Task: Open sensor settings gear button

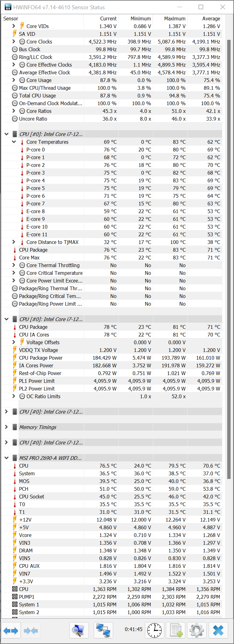Action: click(x=197, y=630)
